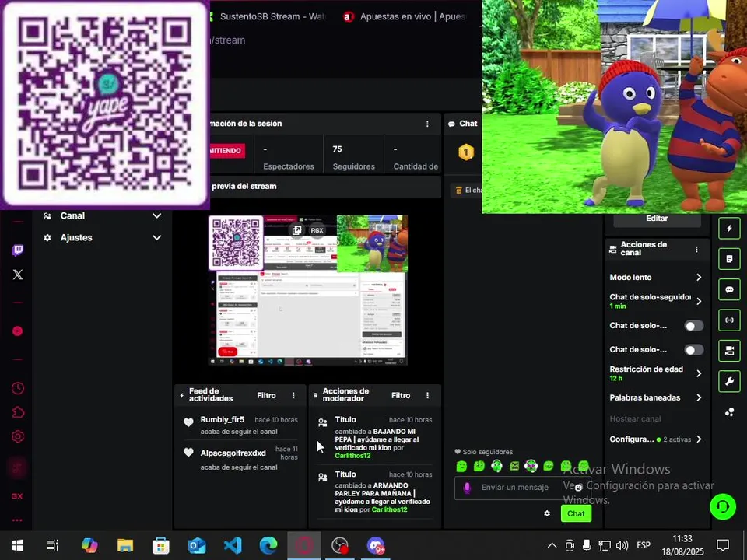Click the ESP language indicator in taskbar
Screen dimensions: 747x560
point(644,546)
